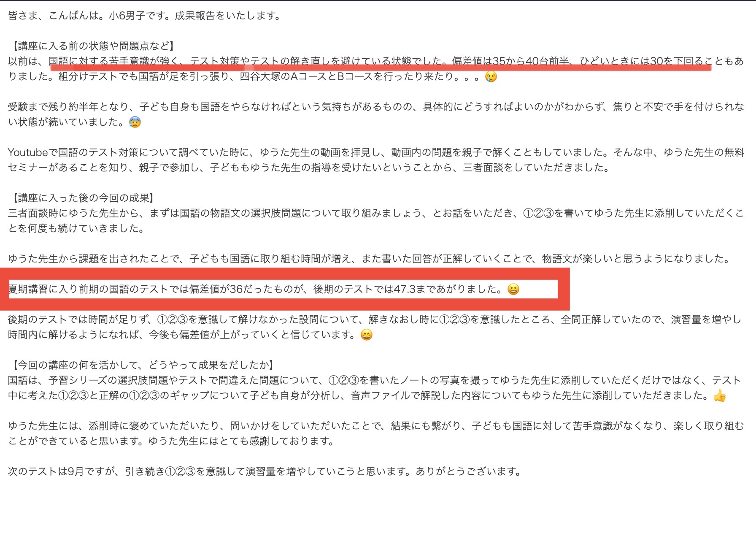The height and width of the screenshot is (536, 756).
Task: Click the anxious sweating face emoji
Action: (x=135, y=122)
